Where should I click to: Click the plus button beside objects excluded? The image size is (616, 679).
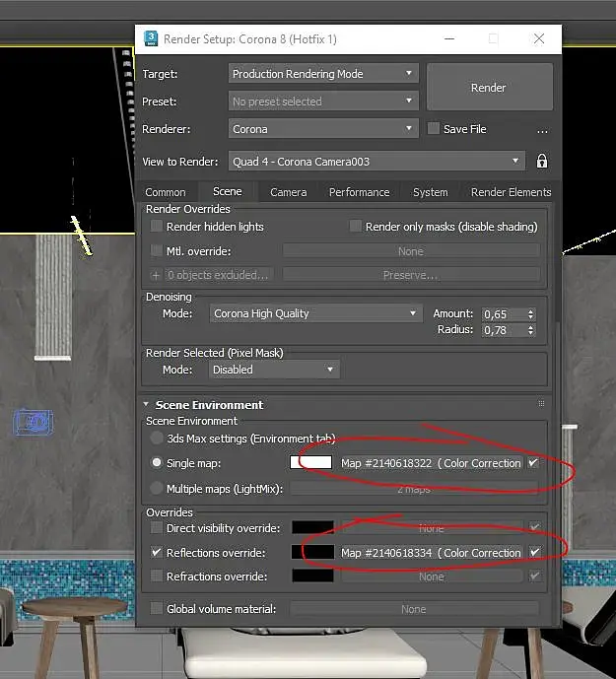(156, 275)
